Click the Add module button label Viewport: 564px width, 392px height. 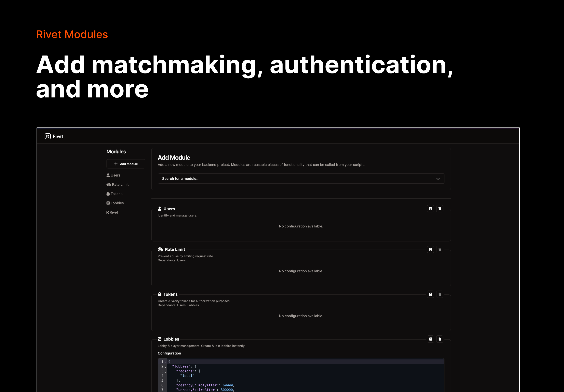pos(129,164)
